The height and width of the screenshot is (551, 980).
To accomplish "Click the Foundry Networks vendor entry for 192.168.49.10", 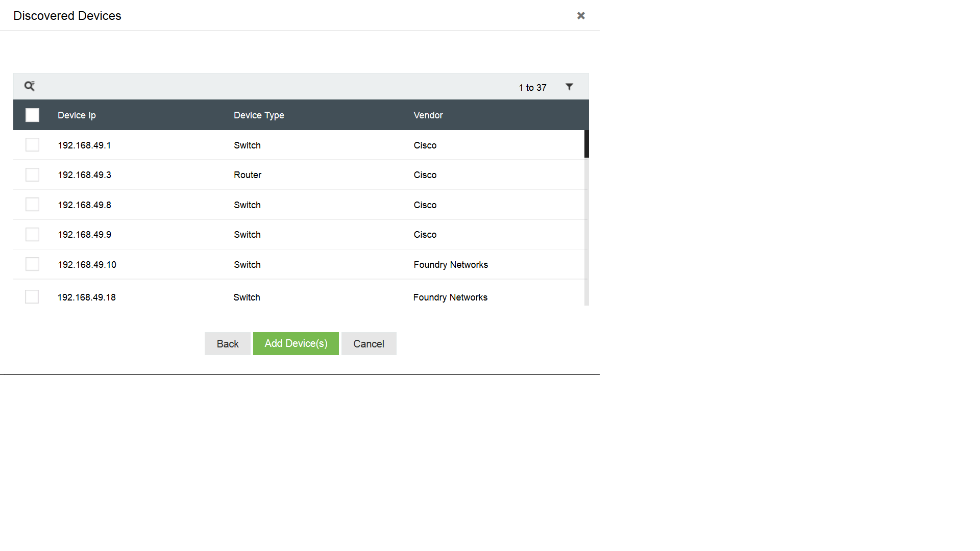I will [x=450, y=264].
